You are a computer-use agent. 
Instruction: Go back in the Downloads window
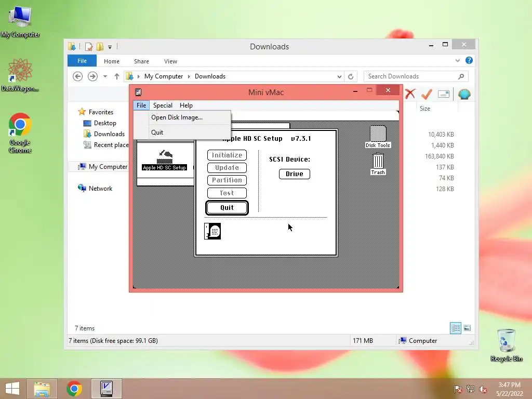tap(78, 76)
